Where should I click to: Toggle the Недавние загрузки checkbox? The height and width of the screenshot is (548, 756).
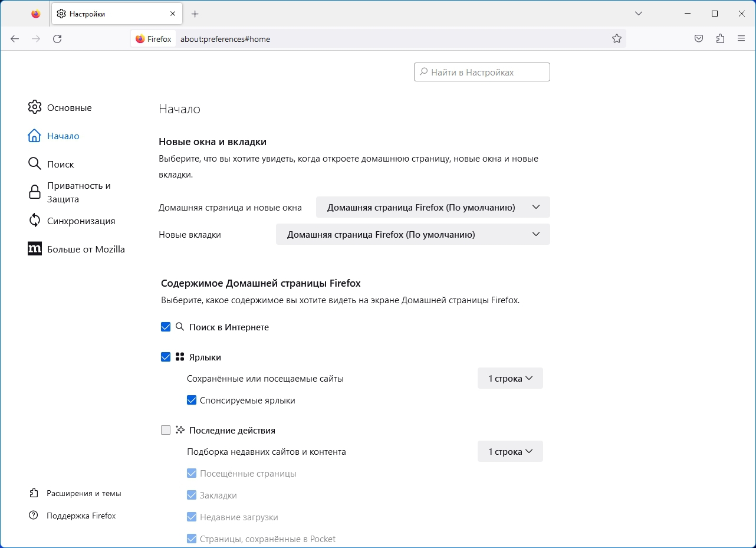192,517
